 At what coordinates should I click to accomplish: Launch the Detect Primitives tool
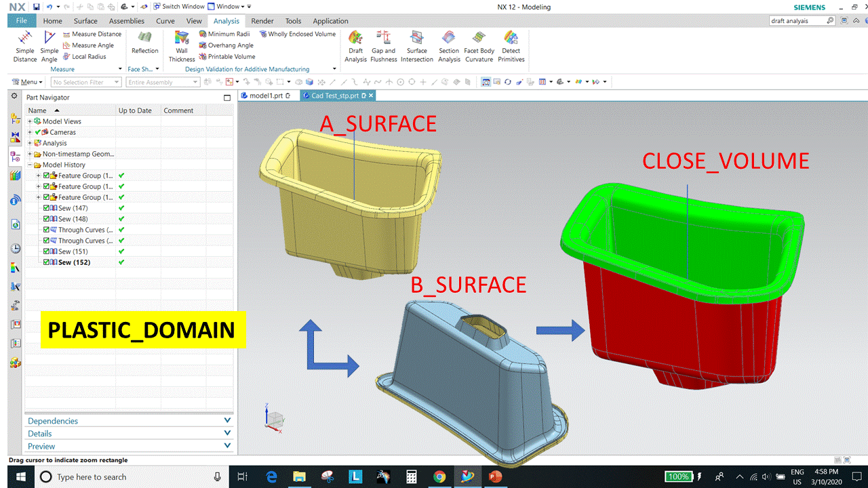pos(511,45)
